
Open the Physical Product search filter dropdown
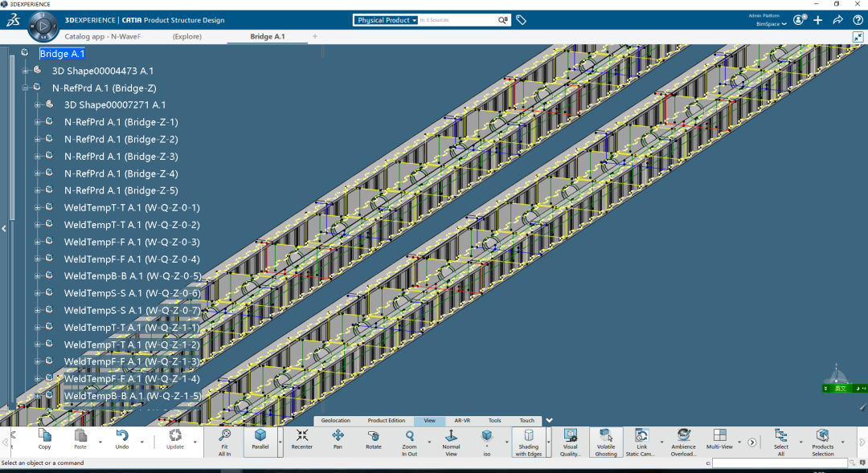coord(387,20)
